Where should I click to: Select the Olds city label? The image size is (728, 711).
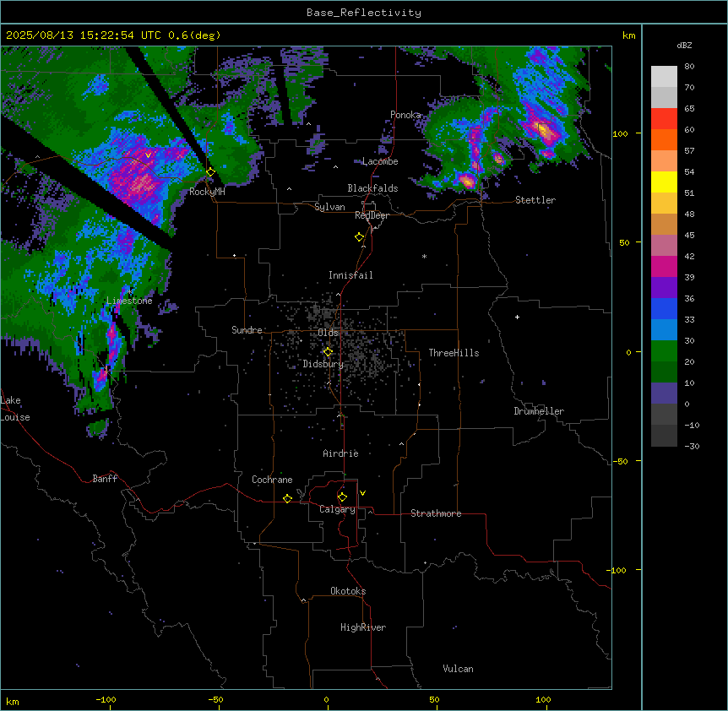coord(328,333)
